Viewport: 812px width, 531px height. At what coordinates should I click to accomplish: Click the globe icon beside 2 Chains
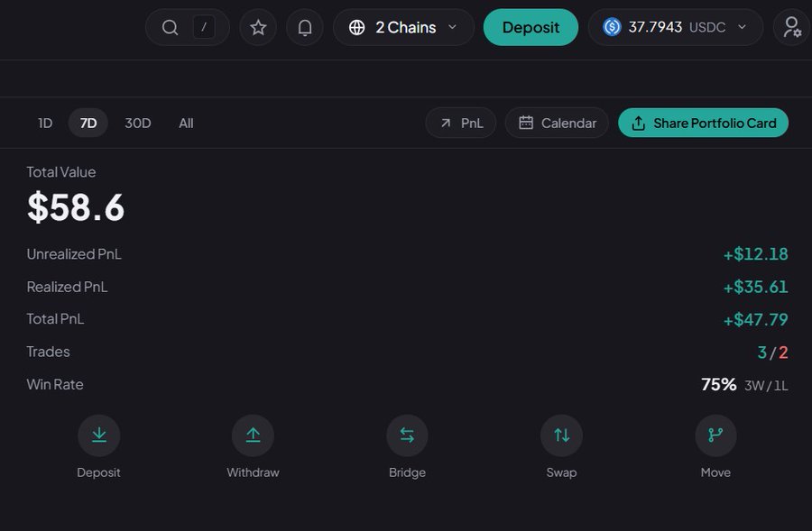click(356, 27)
